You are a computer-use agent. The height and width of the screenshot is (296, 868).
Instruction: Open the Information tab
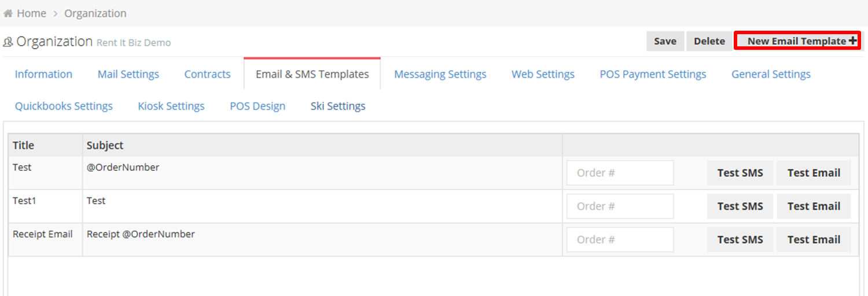(43, 74)
